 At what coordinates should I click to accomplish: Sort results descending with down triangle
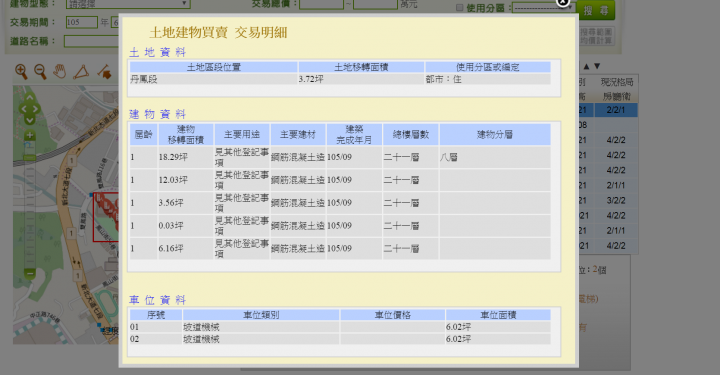[x=597, y=66]
